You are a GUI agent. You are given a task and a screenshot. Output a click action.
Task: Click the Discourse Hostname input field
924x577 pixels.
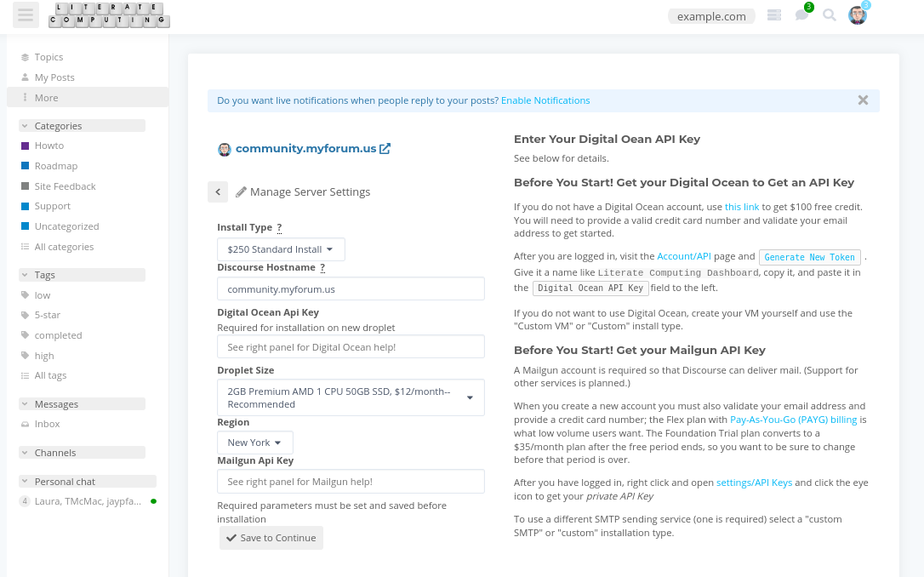(351, 288)
